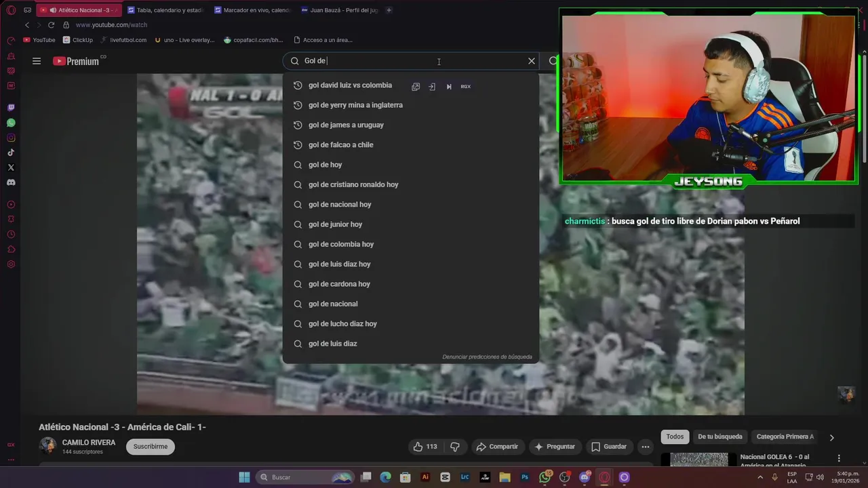Image resolution: width=868 pixels, height=488 pixels.
Task: Open the Twitch sidebar panel
Action: 11,108
